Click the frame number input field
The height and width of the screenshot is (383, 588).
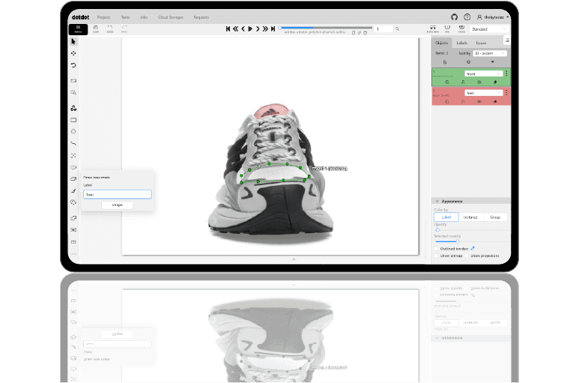click(x=384, y=29)
